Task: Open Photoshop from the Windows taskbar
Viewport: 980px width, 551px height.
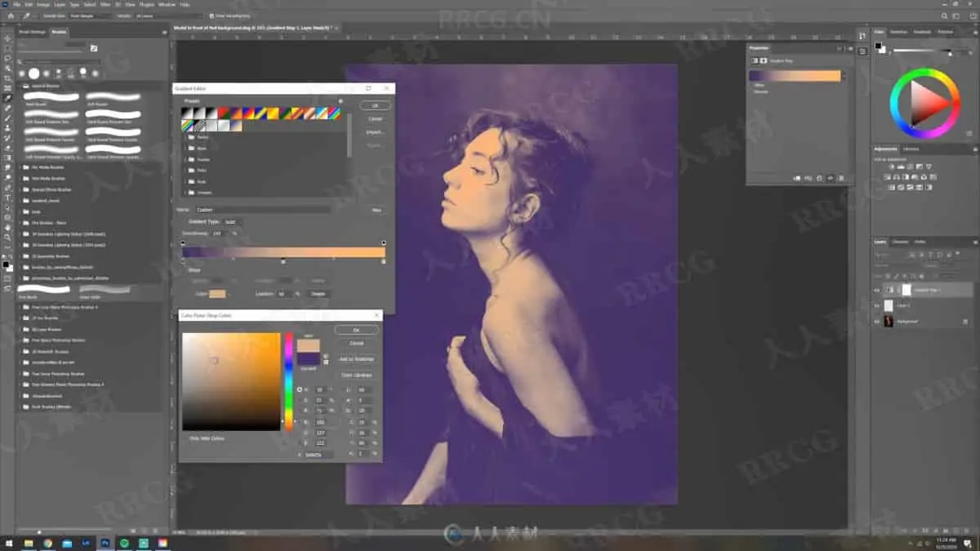Action: 105,543
